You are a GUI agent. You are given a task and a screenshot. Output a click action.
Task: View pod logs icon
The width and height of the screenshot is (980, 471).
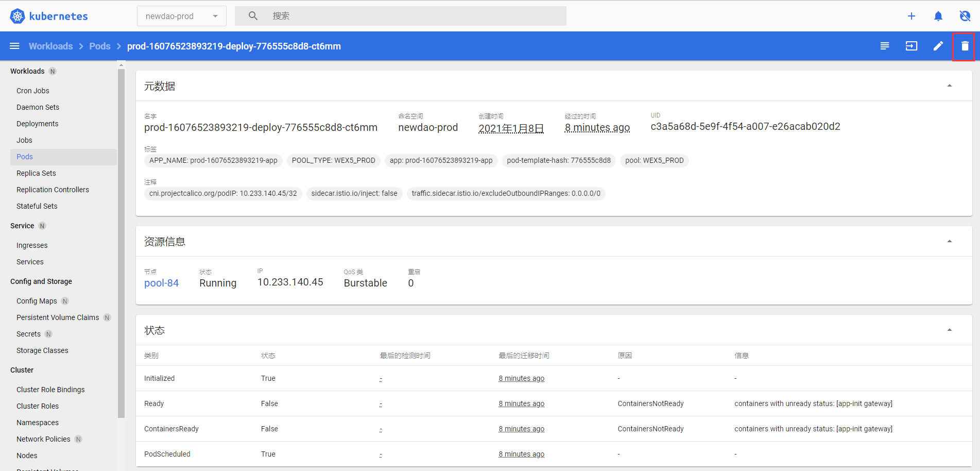[x=885, y=46]
